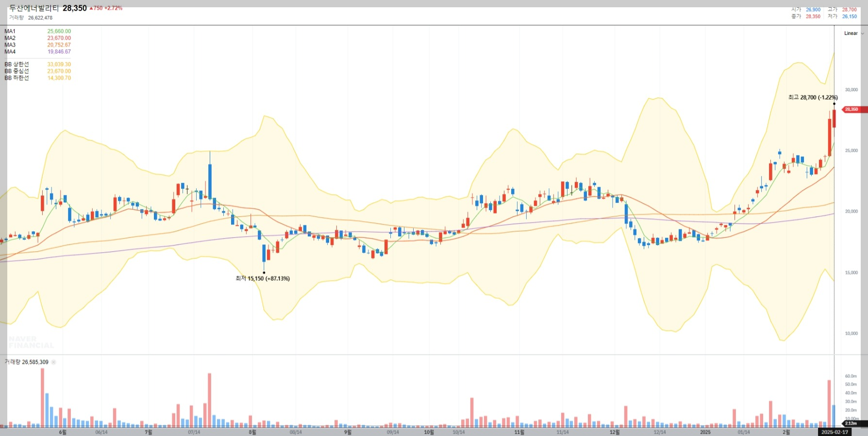This screenshot has height=436, width=868.
Task: Click the 최저 15,150 (+87.13%) annotation
Action: (x=263, y=278)
